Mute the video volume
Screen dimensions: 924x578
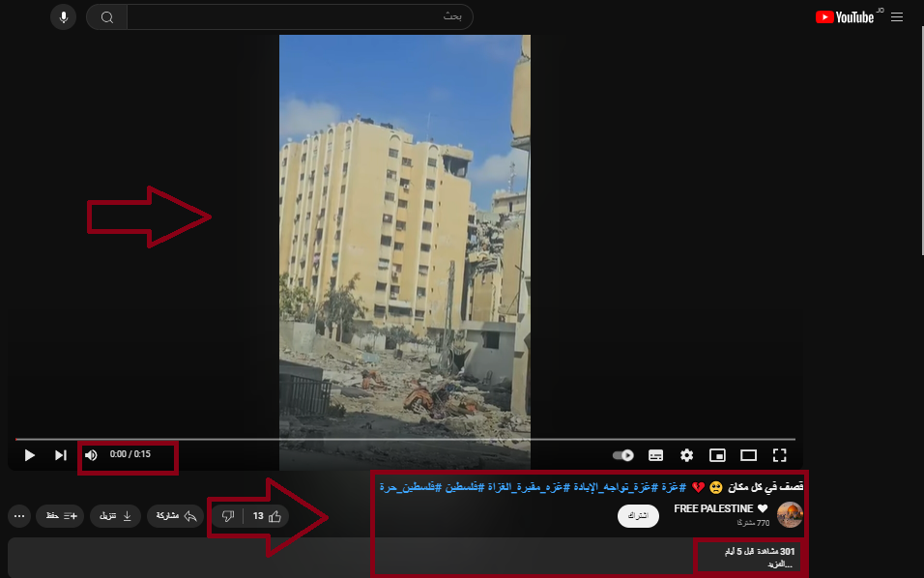pos(91,455)
